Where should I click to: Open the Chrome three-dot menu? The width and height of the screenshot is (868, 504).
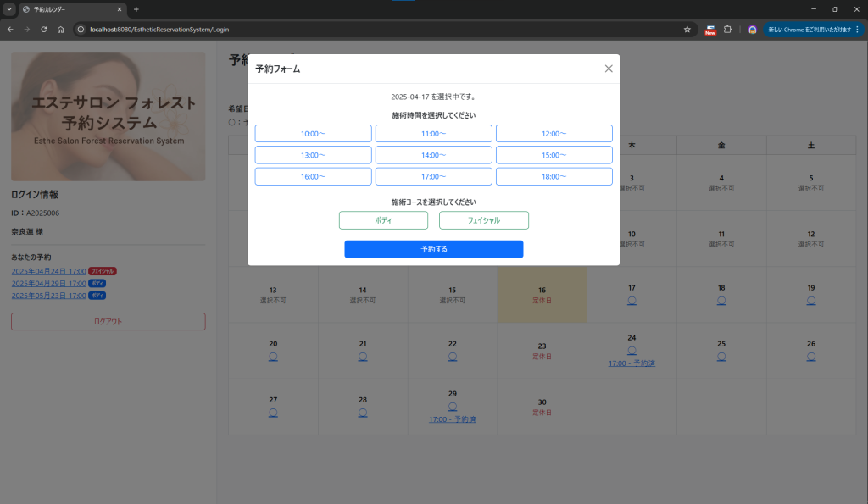[x=857, y=30]
